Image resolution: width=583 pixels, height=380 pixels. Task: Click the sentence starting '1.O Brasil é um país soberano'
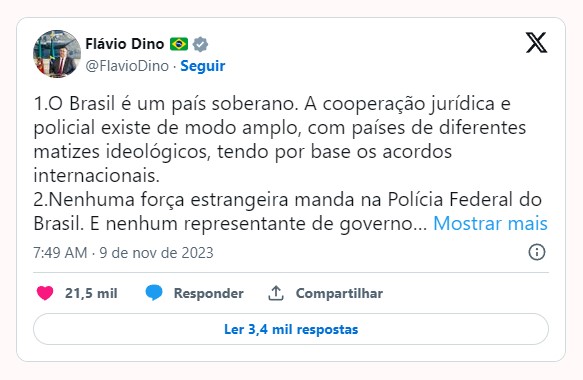[166, 104]
